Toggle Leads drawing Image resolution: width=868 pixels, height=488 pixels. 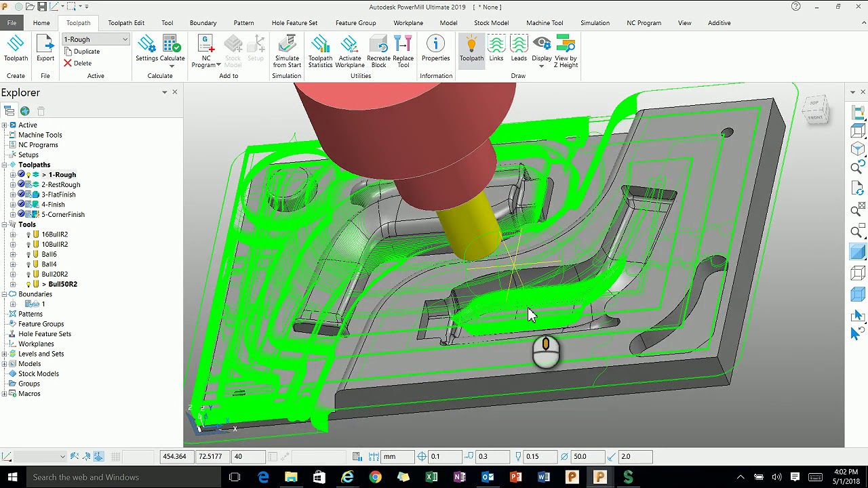[519, 49]
